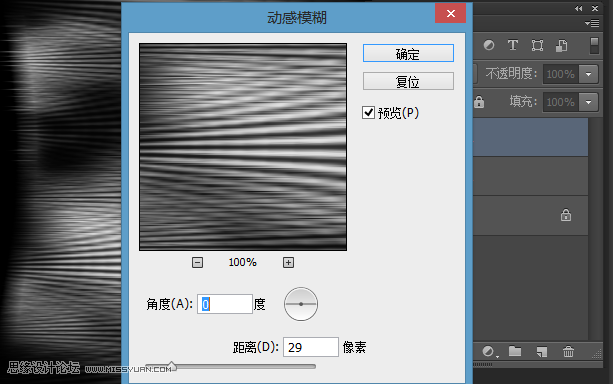Filter layers by adjustment layer icon

pos(489,45)
